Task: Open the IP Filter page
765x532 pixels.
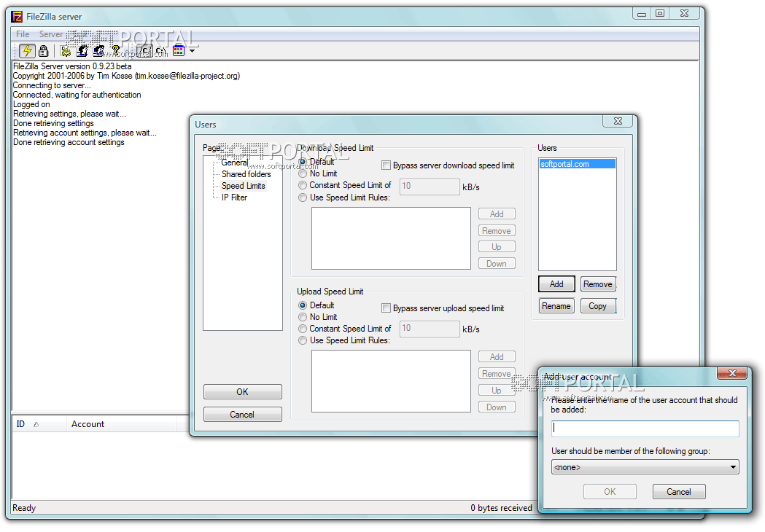Action: click(234, 197)
